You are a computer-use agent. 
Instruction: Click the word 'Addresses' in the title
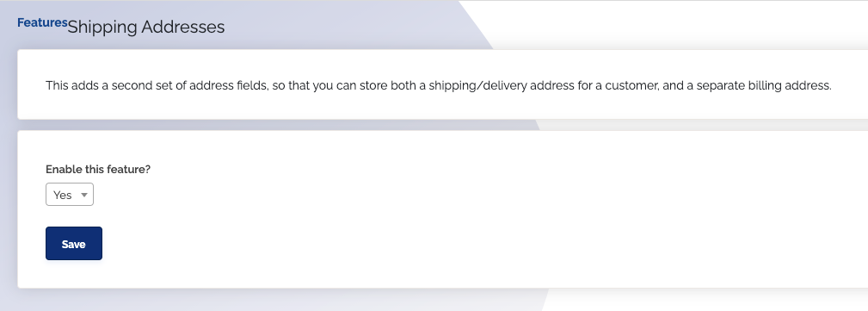[x=183, y=28]
